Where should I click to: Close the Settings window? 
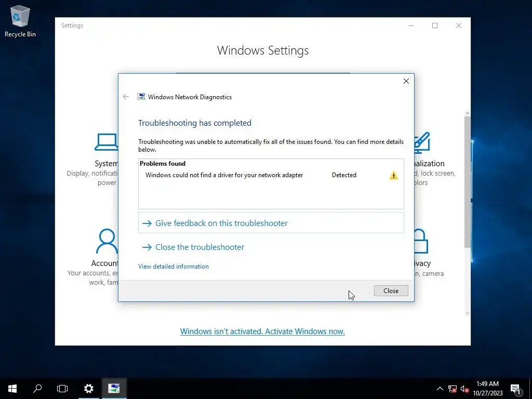click(x=459, y=25)
